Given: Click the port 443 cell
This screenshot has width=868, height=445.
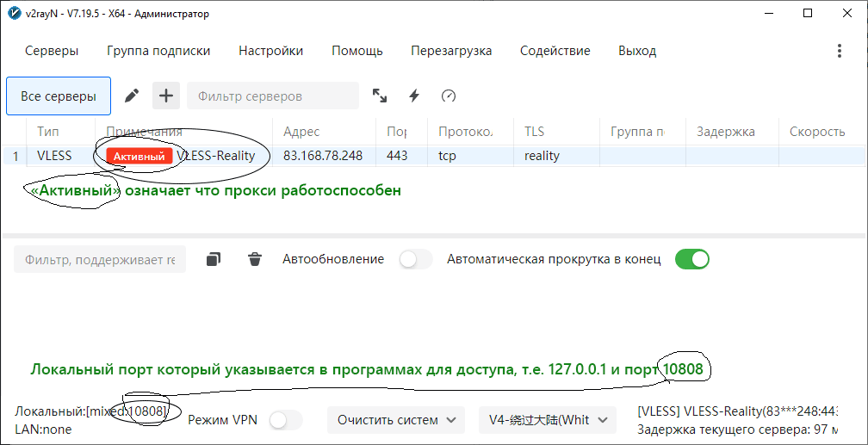Looking at the screenshot, I should 398,156.
